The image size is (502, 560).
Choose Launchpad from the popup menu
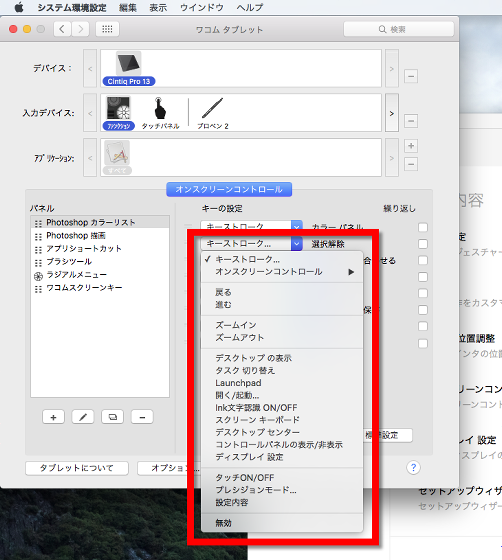coord(282,383)
